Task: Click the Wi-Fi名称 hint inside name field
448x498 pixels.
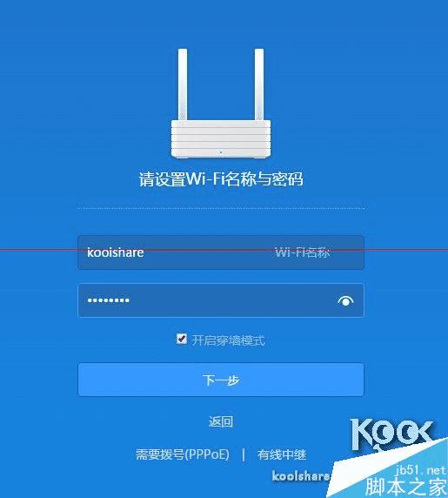Action: (303, 252)
